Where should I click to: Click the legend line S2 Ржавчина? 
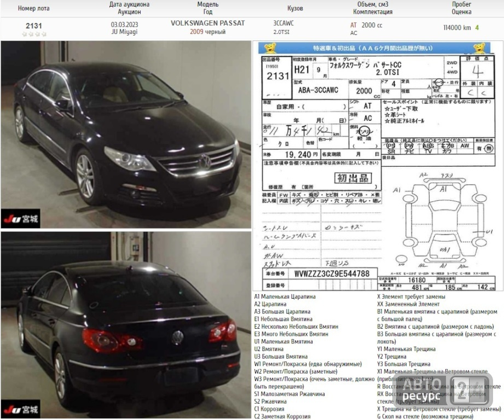click(x=270, y=401)
